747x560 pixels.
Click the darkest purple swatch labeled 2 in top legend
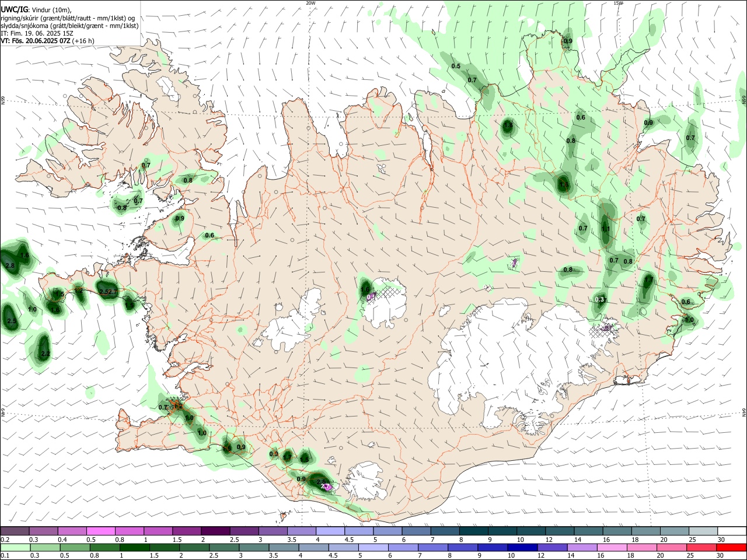point(215,531)
